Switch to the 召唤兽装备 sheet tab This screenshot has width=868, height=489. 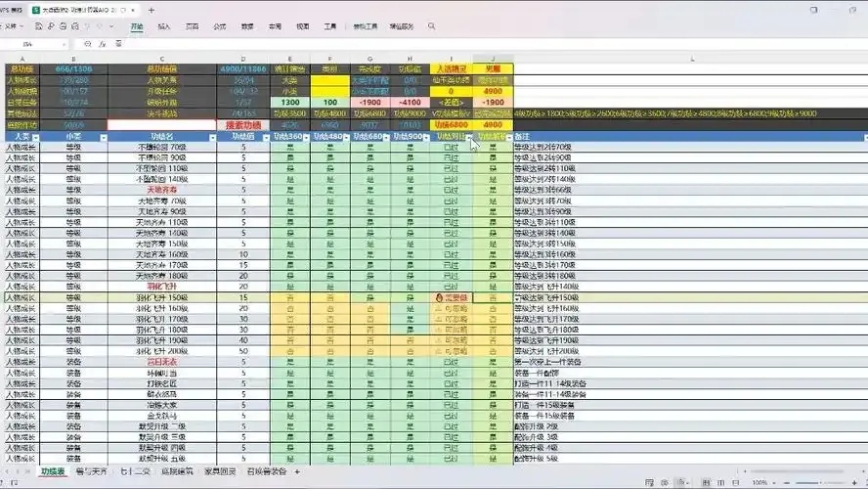(267, 471)
